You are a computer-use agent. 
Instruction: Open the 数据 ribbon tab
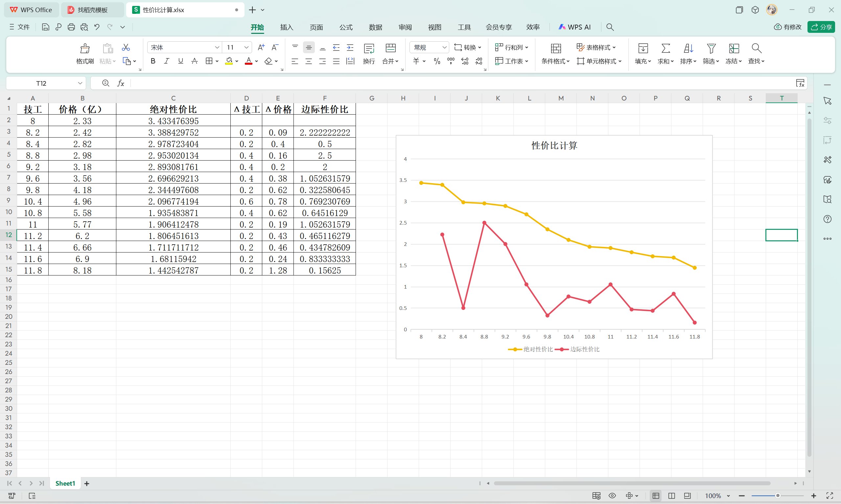point(375,27)
